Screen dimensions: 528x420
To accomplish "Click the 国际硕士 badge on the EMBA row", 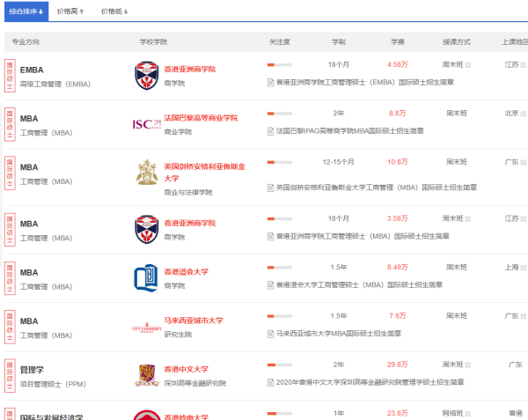I will pyautogui.click(x=10, y=75).
